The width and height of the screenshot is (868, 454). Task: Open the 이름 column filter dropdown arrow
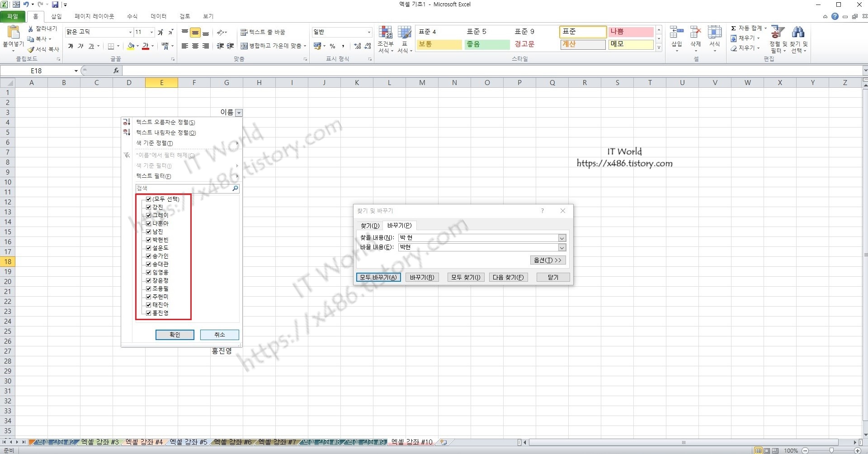(239, 113)
